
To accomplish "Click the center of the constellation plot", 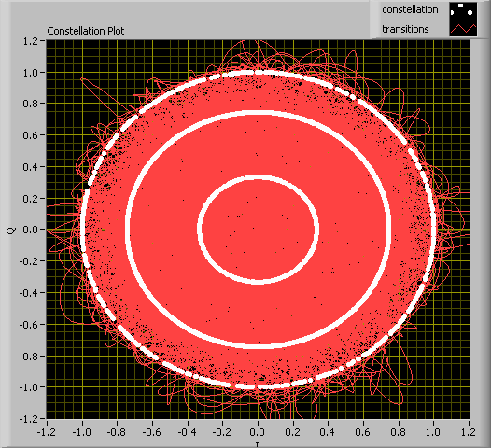I will click(258, 230).
